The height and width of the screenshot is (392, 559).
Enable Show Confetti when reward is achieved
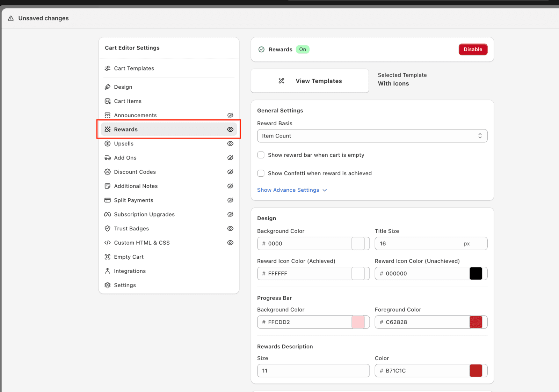(x=261, y=173)
